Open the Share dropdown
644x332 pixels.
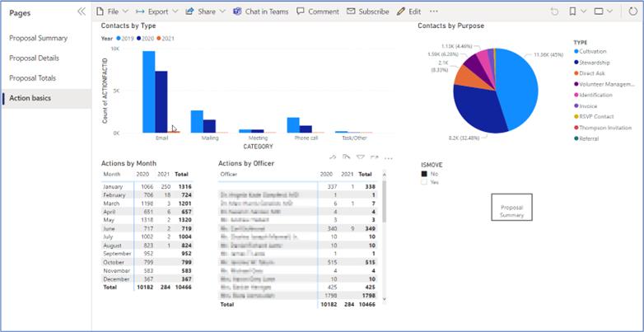coord(206,12)
